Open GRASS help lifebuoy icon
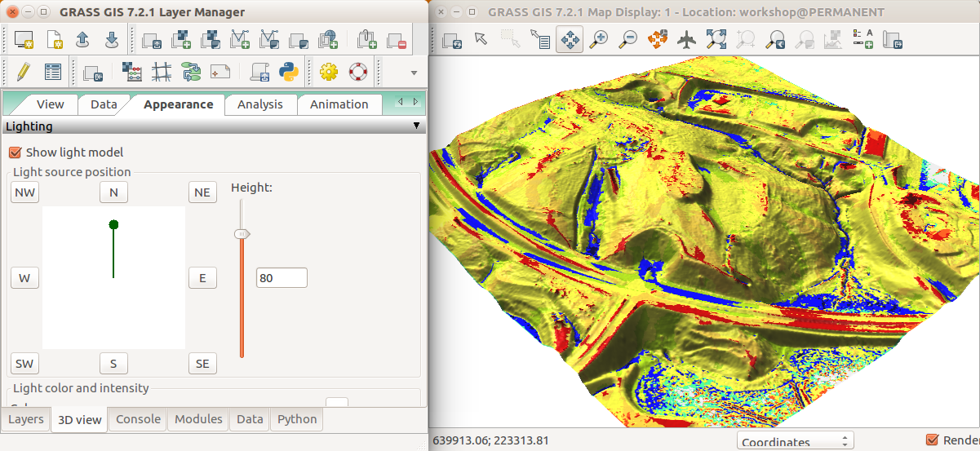 (358, 72)
